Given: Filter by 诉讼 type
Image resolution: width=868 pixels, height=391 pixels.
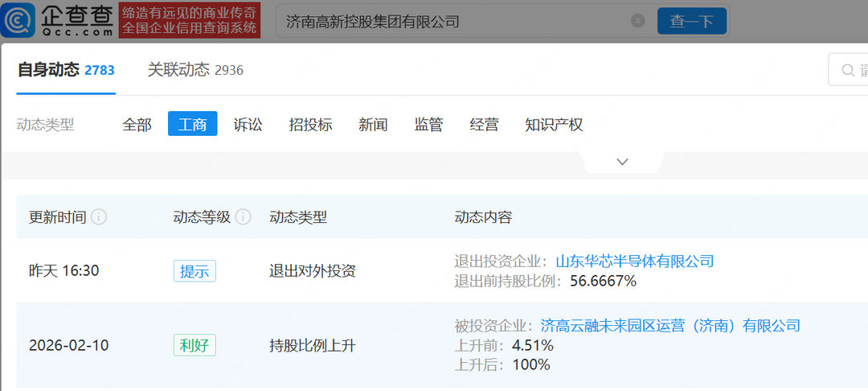Looking at the screenshot, I should click(248, 125).
